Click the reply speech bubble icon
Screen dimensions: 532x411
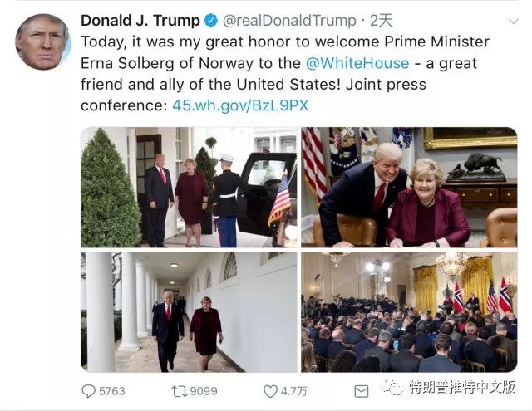[x=89, y=391]
